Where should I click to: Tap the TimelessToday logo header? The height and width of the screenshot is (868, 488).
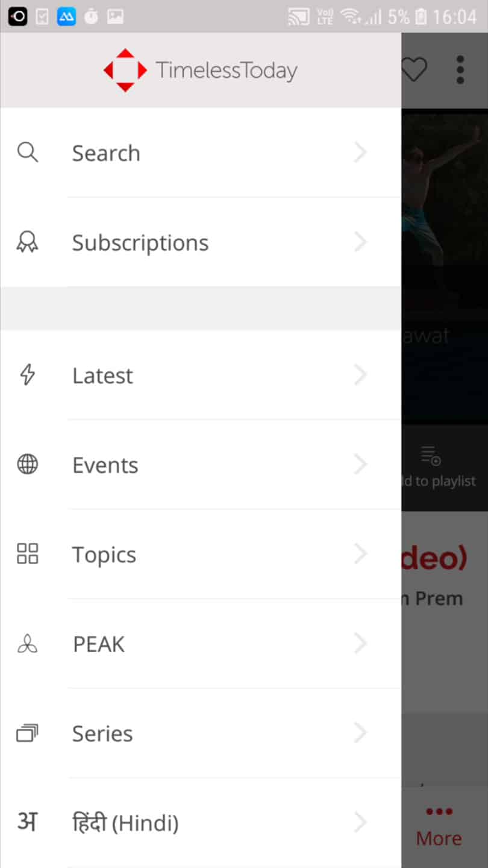click(201, 70)
